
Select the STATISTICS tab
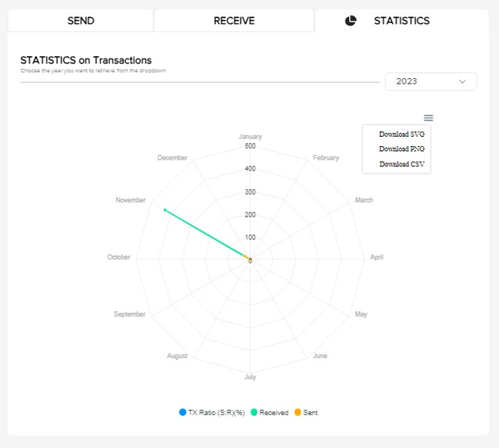pyautogui.click(x=401, y=20)
